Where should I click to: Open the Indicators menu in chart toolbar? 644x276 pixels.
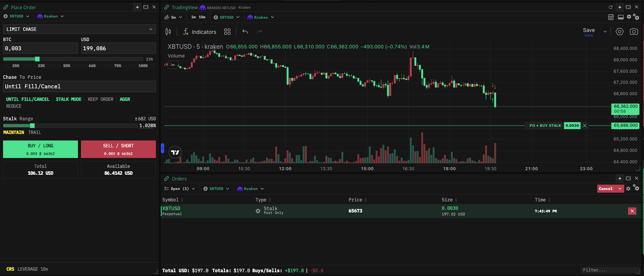tap(200, 32)
